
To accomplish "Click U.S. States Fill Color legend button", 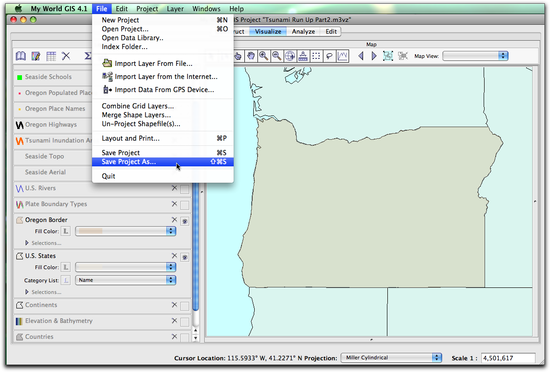I will [66, 267].
